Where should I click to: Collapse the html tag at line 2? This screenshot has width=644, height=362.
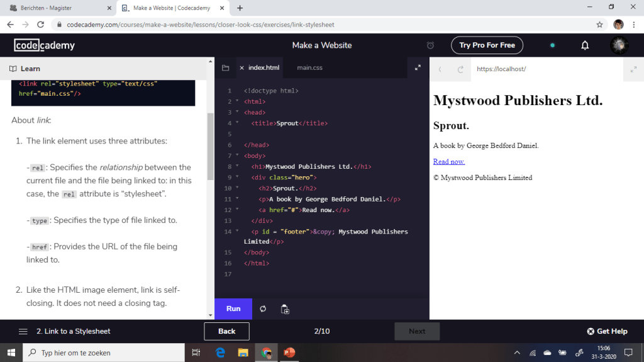click(237, 101)
